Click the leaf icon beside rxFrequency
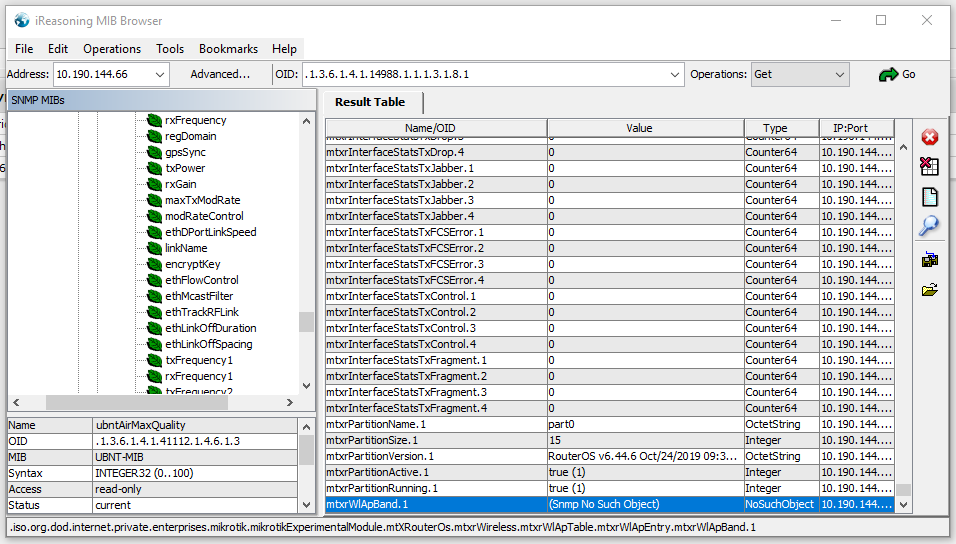The image size is (956, 544). click(x=155, y=120)
